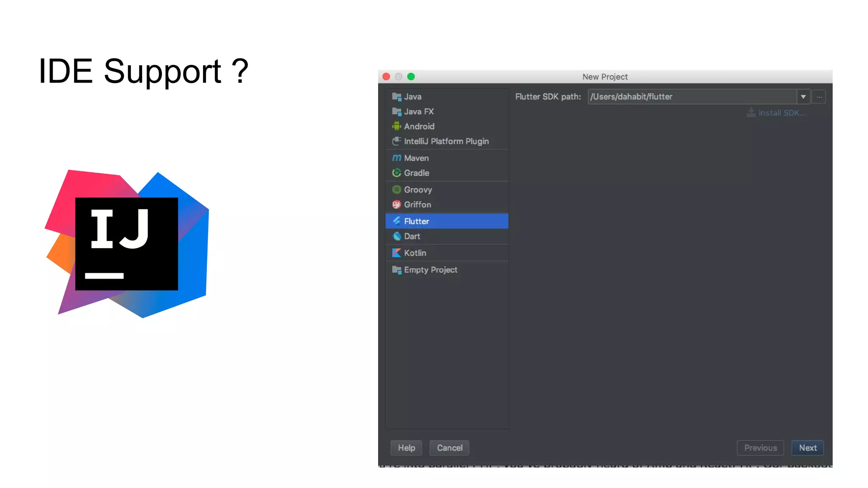
Task: Click the Flutter SDK path field
Action: tap(693, 97)
